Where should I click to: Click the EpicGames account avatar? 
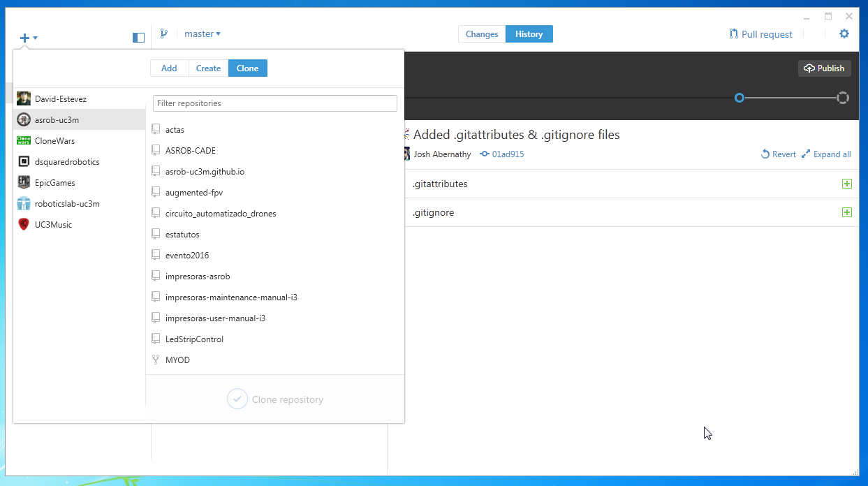(24, 182)
